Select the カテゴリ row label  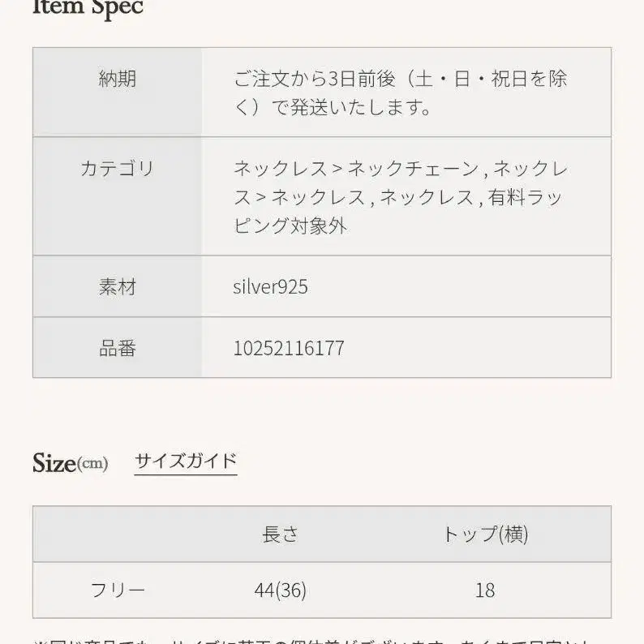click(118, 169)
